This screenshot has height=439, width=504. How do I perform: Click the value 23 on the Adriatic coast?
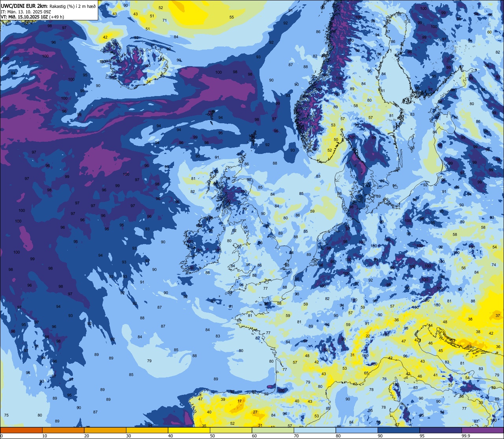click(469, 346)
